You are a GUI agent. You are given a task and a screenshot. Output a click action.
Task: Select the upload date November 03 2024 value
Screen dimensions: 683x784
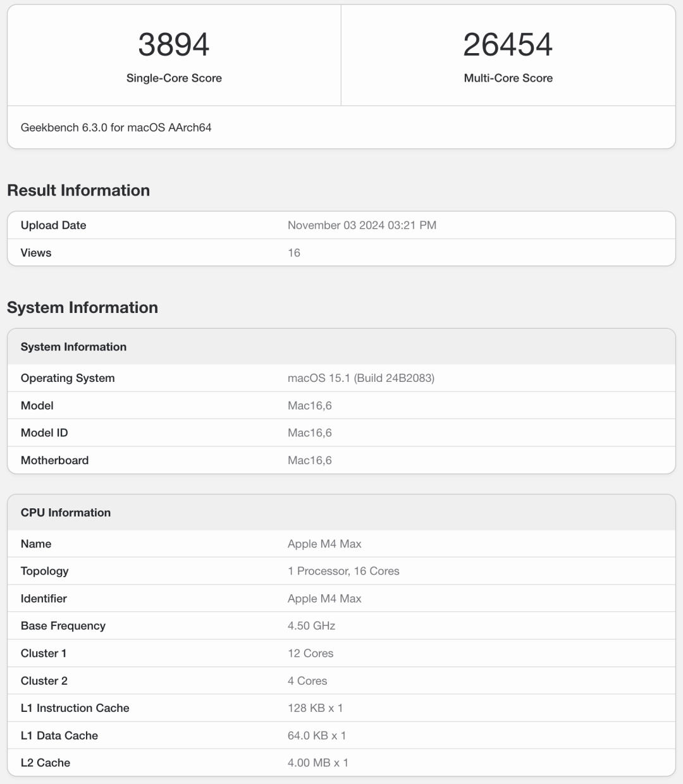tap(362, 225)
